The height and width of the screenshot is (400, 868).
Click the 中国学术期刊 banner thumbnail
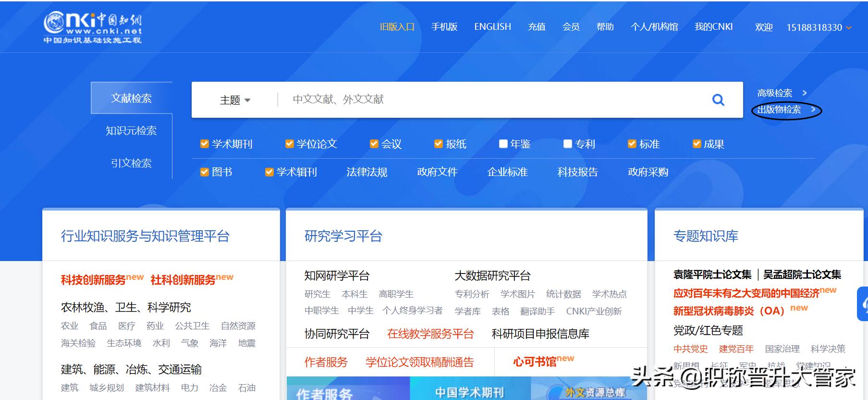click(470, 388)
